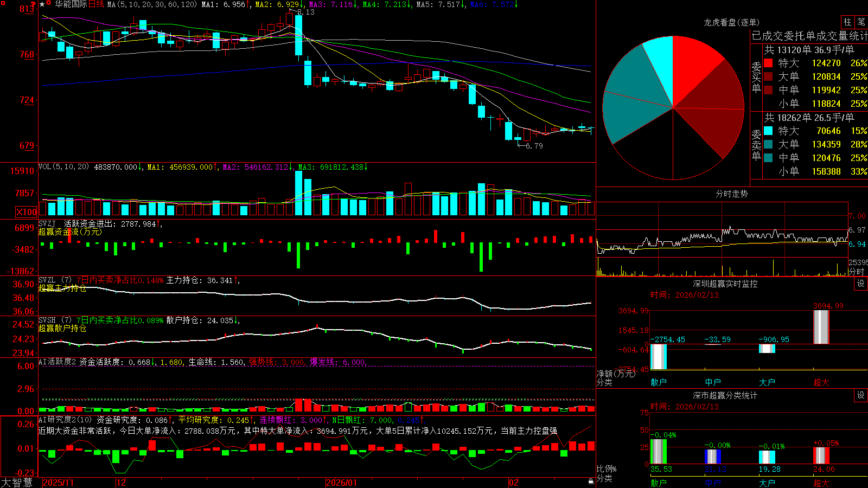Click the SVZJ indicator name
This screenshot has height=488, width=868.
click(47, 223)
